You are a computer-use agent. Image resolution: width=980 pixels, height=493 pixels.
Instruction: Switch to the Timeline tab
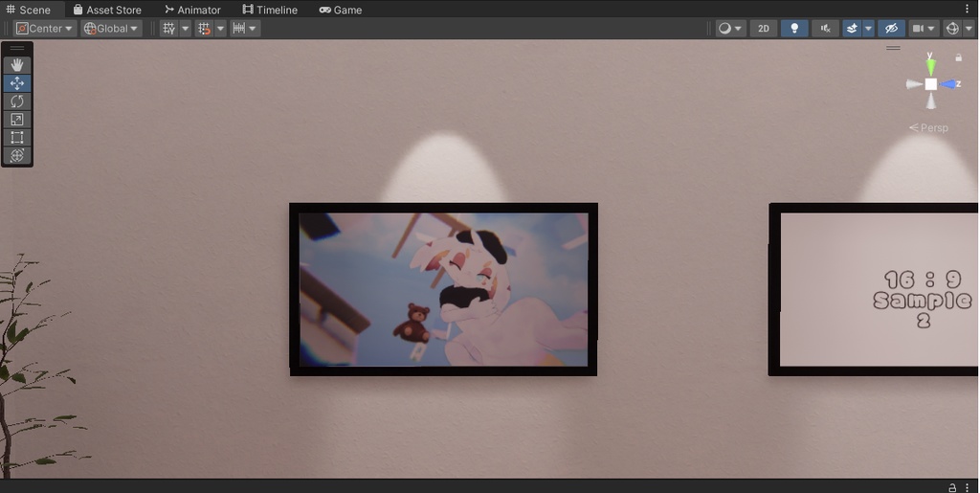click(270, 10)
